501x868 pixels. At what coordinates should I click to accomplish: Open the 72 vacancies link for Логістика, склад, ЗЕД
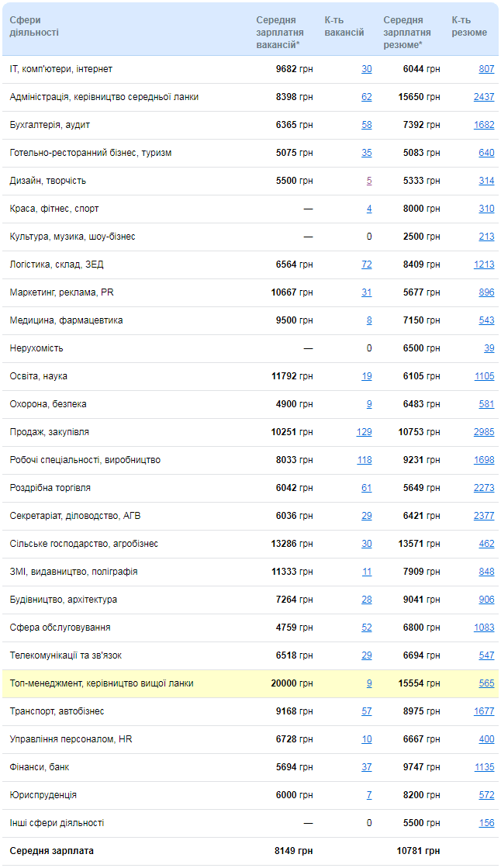tap(367, 265)
